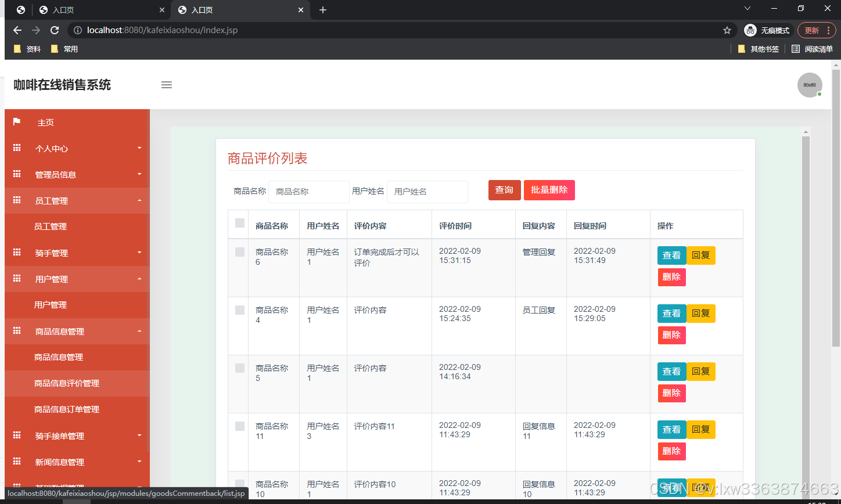Click the grid icon next to 个人中心
The image size is (841, 504).
pos(16,148)
